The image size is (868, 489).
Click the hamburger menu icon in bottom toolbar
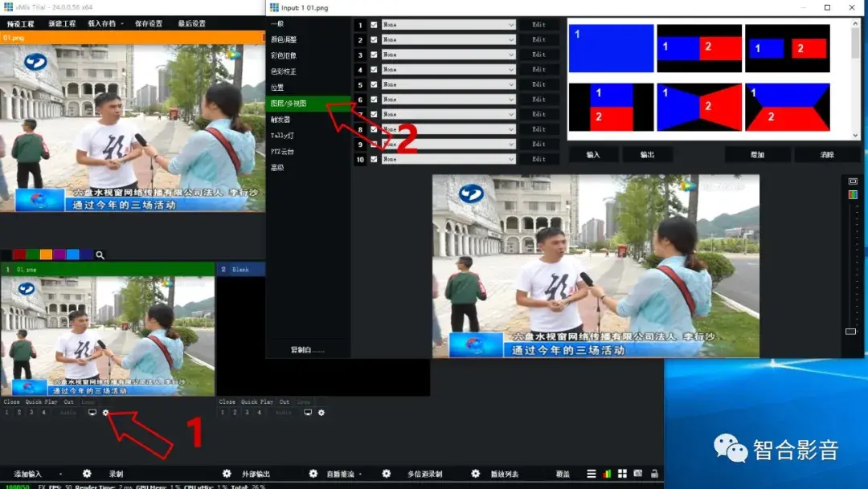click(x=592, y=472)
